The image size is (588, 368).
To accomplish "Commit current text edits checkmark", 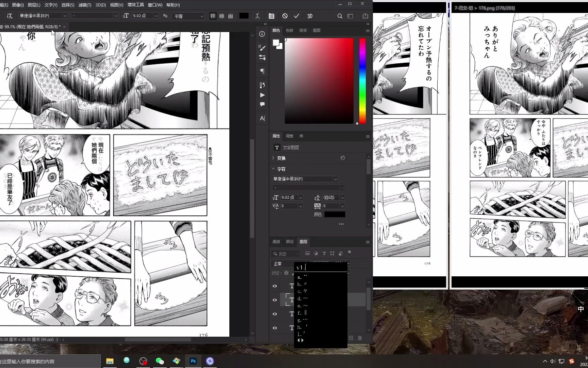I will point(296,16).
